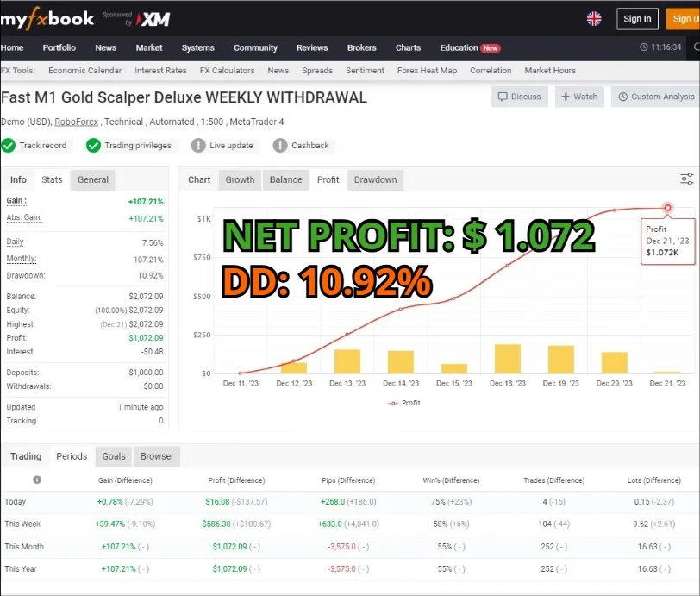The width and height of the screenshot is (700, 596).
Task: Click the Custom Analysis button
Action: pos(655,97)
